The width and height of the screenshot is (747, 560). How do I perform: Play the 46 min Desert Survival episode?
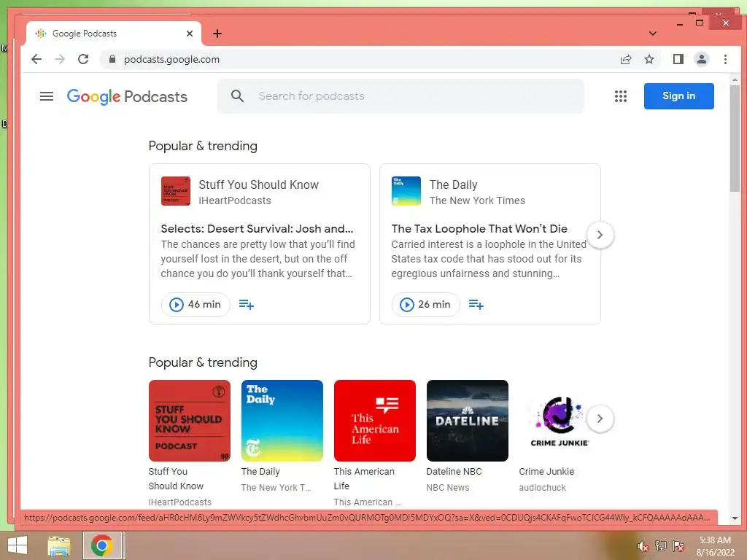(x=196, y=304)
